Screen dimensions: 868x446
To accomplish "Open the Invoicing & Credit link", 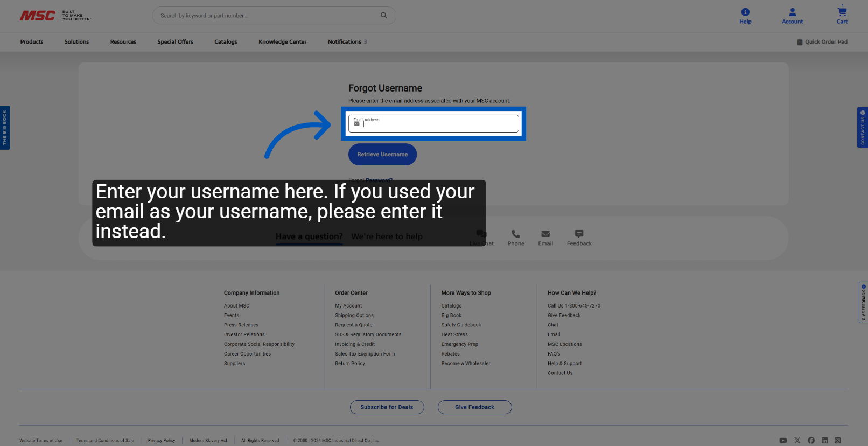I will [x=355, y=345].
